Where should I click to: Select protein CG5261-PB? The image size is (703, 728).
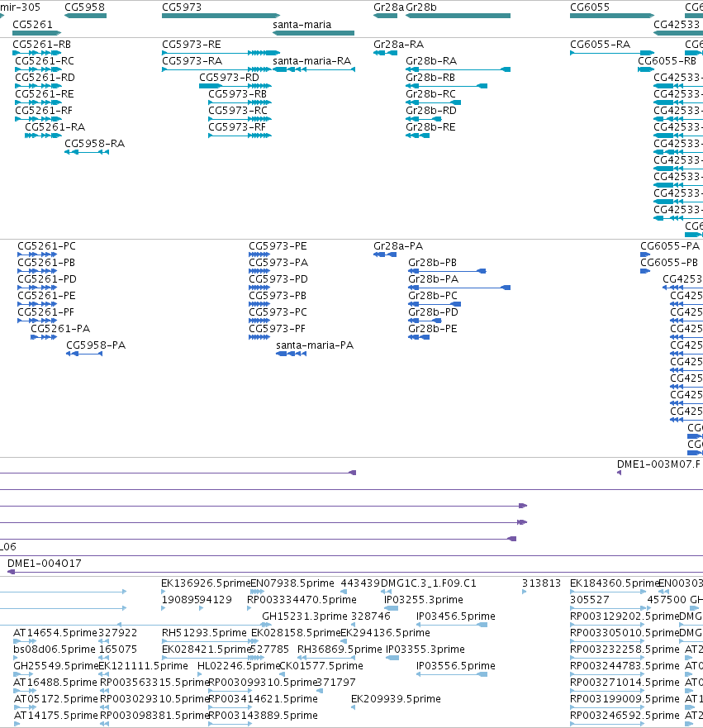click(x=37, y=271)
